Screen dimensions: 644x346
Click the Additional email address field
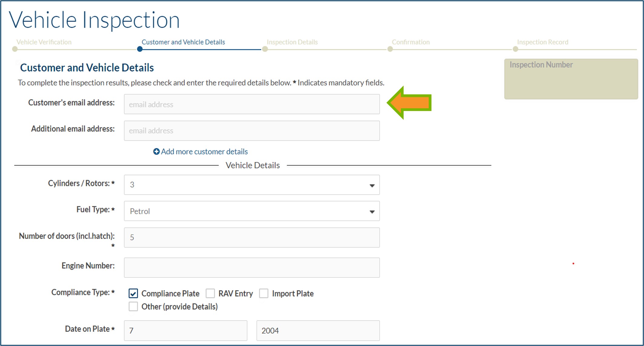[252, 131]
